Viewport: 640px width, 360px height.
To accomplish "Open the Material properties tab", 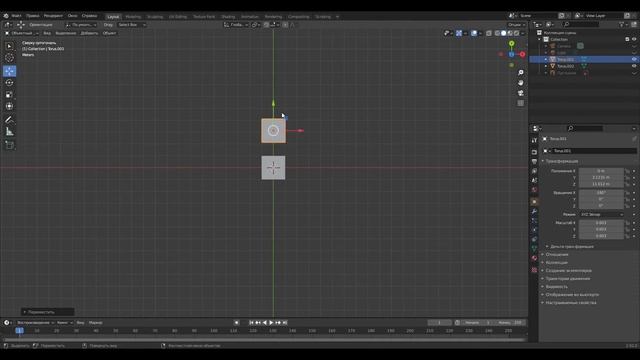I will 534,258.
